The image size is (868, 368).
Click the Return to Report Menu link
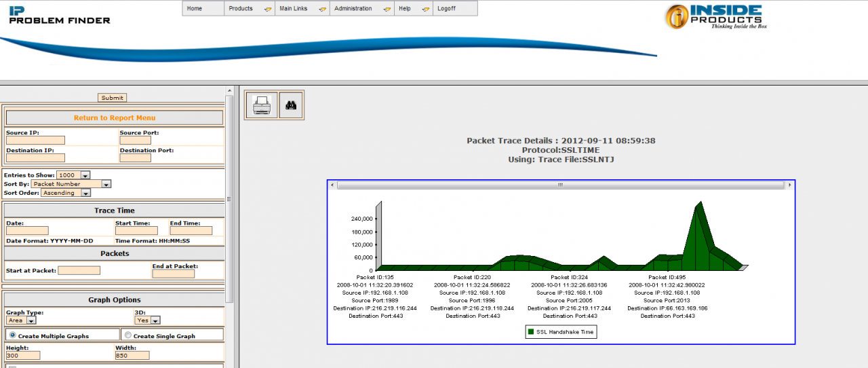click(x=114, y=118)
